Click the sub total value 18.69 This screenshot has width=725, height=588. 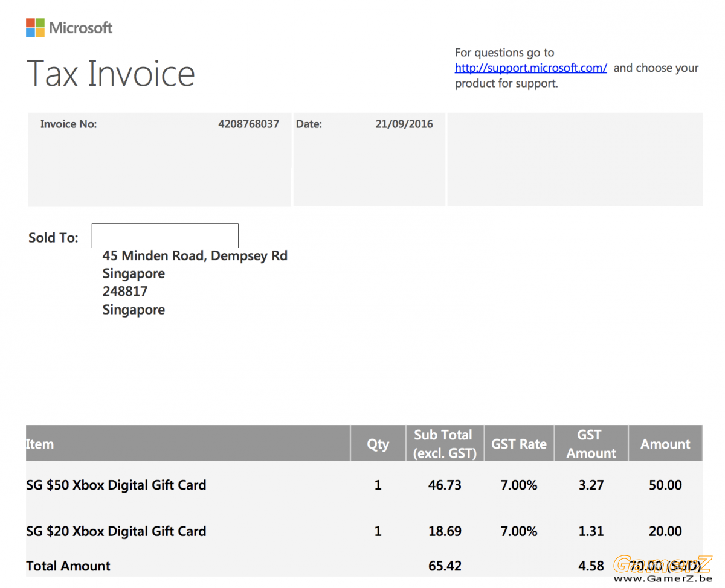coord(445,532)
